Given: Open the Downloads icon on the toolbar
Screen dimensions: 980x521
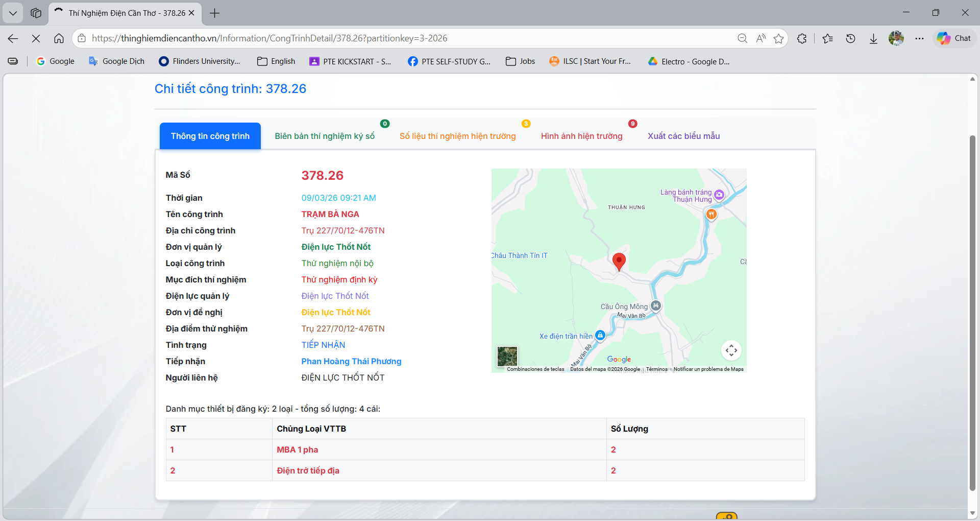Looking at the screenshot, I should coord(873,38).
